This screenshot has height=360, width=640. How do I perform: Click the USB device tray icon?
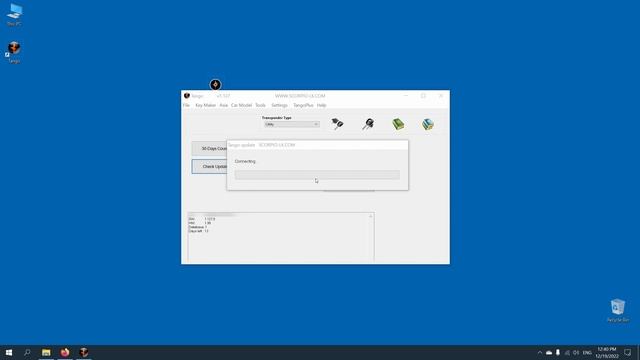point(558,353)
